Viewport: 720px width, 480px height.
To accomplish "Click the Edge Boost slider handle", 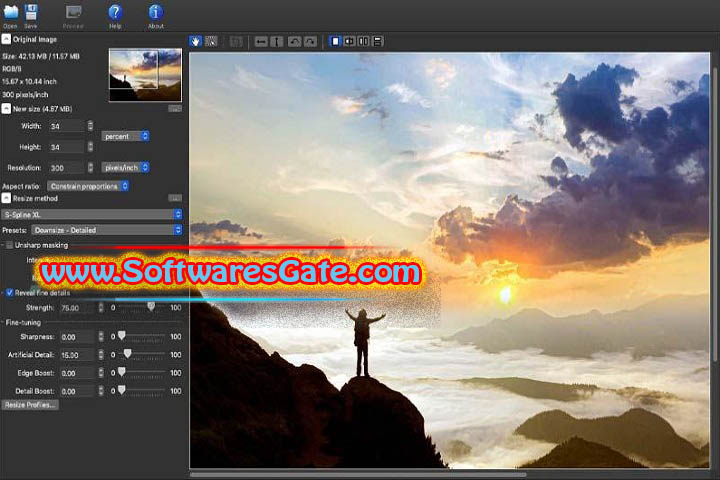I will pyautogui.click(x=122, y=372).
